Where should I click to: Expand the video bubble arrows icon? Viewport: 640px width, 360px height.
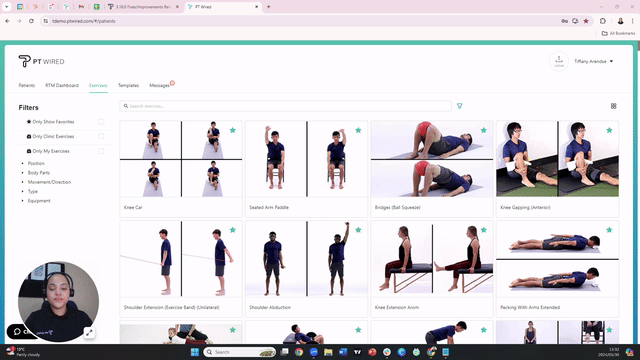coord(89,333)
